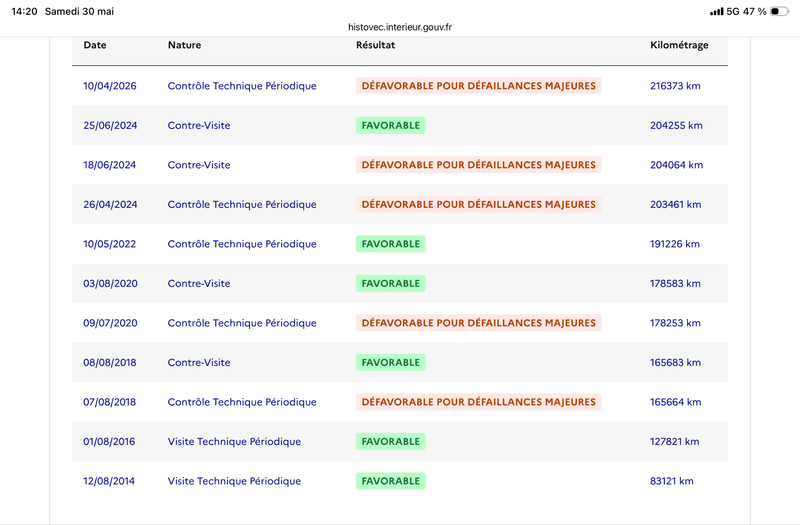
Task: Click the DÉFAVORABLE badge for 10/04/2026
Action: click(479, 86)
